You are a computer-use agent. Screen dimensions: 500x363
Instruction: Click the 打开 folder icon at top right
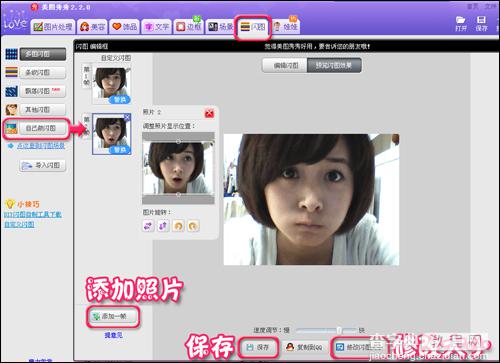[x=461, y=23]
